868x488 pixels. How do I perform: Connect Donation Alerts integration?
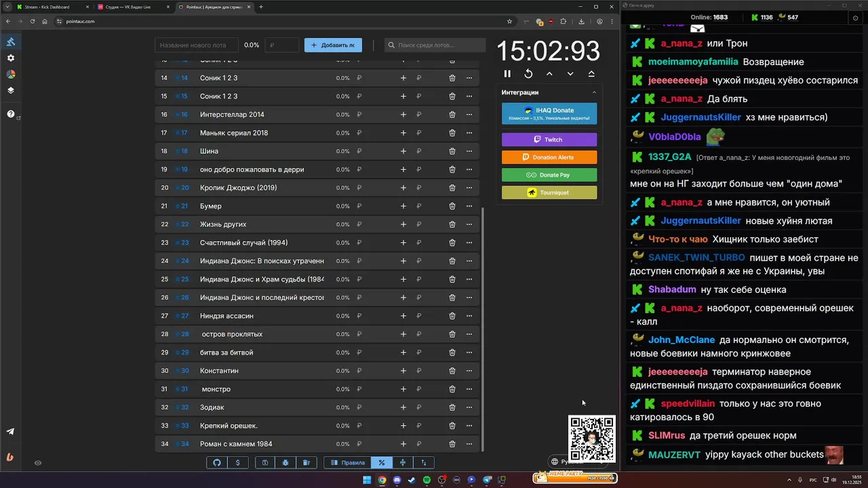point(549,157)
